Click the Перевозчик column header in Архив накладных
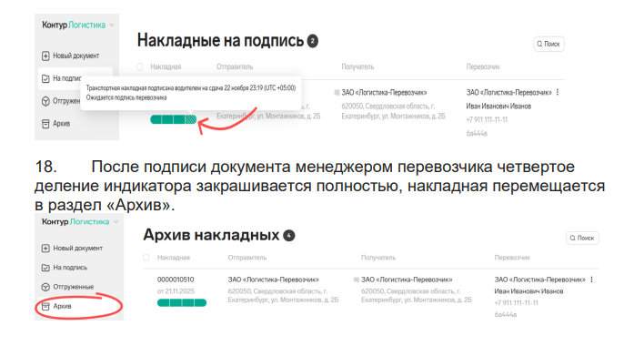Viewport: 644px width, 346px height. tap(512, 258)
